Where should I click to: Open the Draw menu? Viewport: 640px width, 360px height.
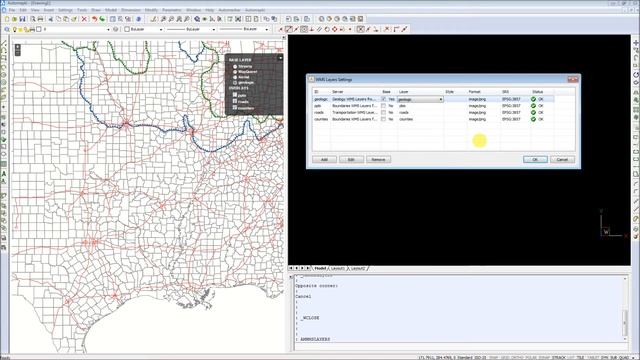coord(96,10)
